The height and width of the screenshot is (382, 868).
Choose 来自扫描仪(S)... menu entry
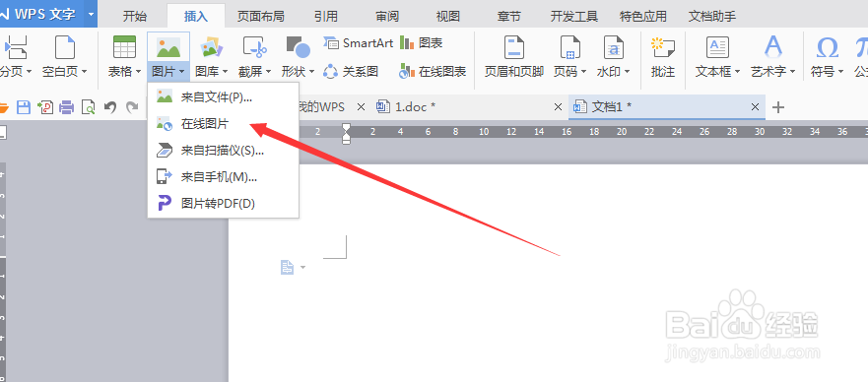[223, 151]
